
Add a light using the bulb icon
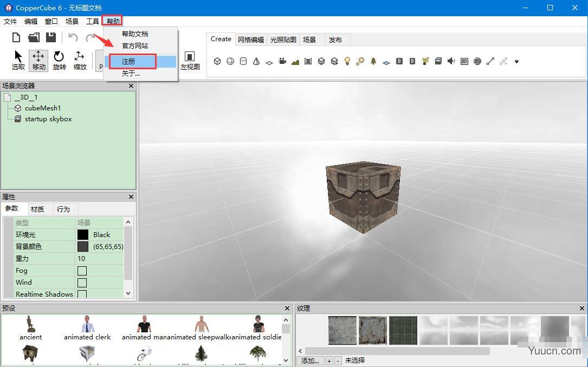tap(347, 61)
